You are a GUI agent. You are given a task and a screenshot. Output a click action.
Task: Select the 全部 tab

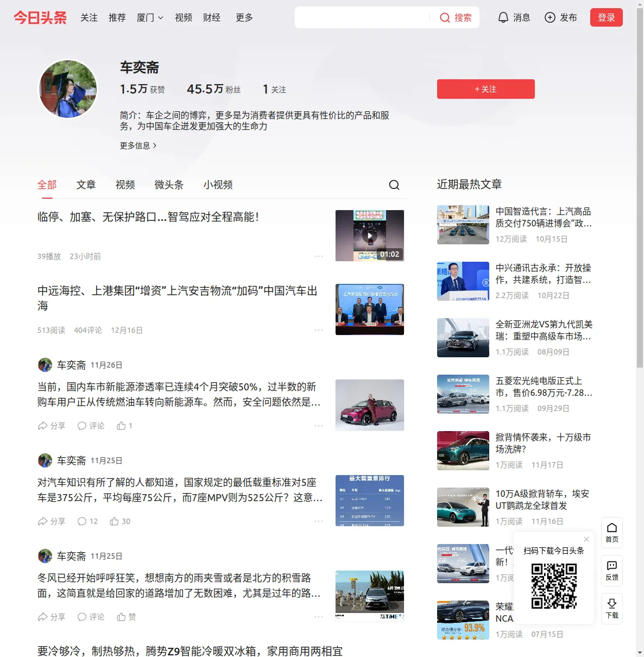click(47, 185)
